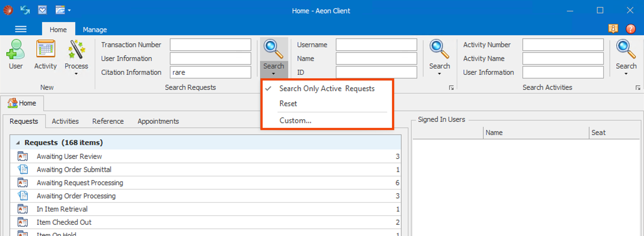Click the orange notification icon beside help
644x236 pixels.
[613, 29]
